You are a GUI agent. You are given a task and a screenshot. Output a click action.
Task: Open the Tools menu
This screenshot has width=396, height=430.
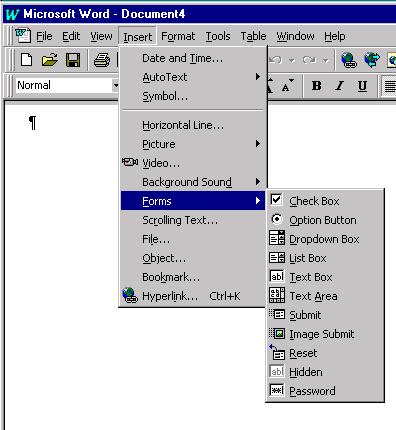pyautogui.click(x=218, y=36)
